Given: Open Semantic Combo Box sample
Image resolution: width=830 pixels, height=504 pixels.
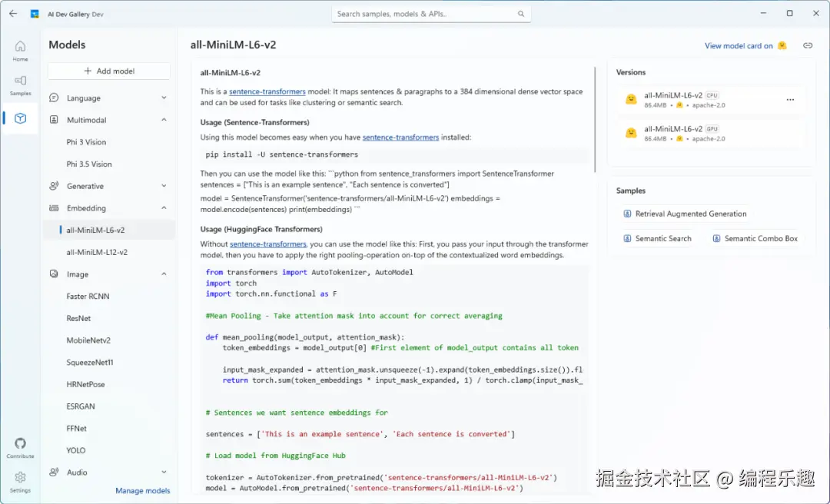Looking at the screenshot, I should click(755, 239).
